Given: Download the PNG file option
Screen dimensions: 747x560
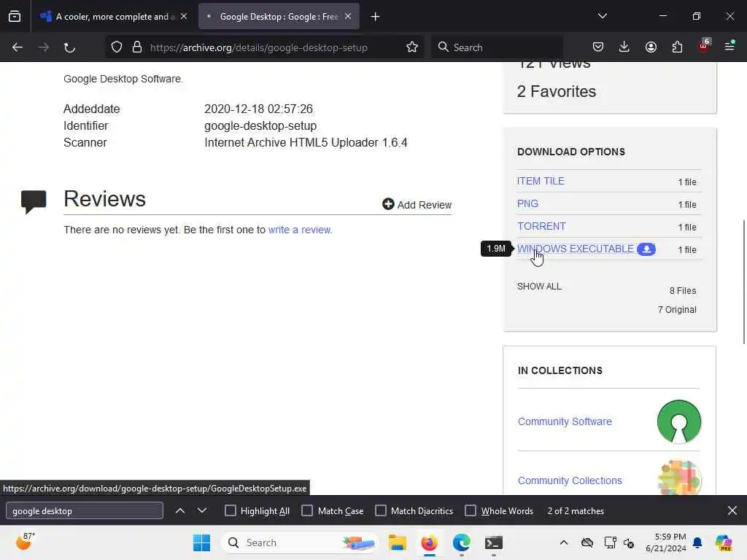Looking at the screenshot, I should (528, 203).
